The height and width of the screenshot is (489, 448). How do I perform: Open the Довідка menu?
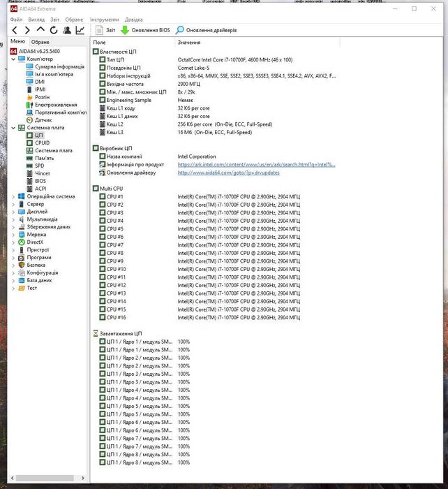click(134, 20)
